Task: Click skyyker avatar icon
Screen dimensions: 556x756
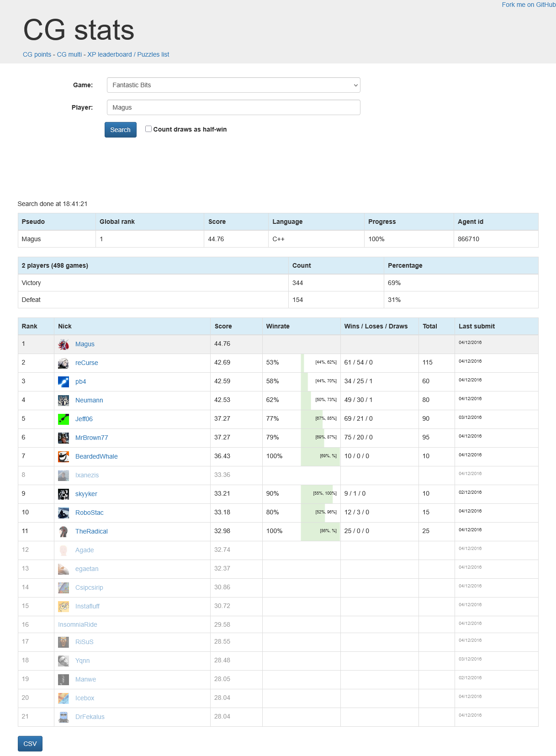Action: 64,494
